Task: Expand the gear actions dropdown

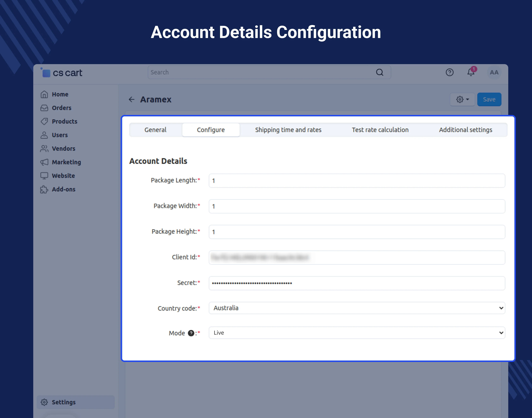Action: point(462,99)
